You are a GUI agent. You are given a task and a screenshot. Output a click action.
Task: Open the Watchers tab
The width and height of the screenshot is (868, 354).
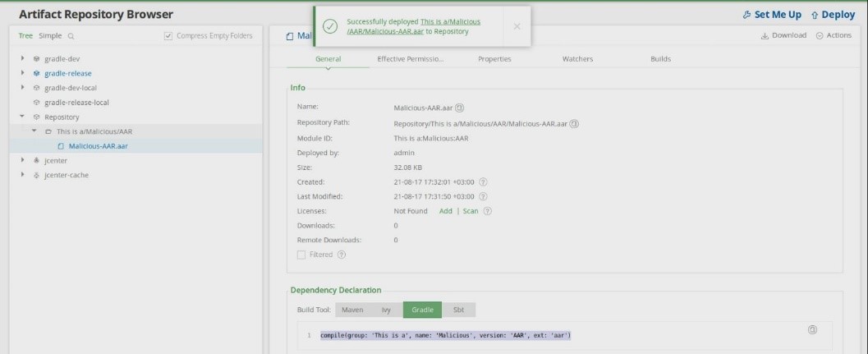577,59
